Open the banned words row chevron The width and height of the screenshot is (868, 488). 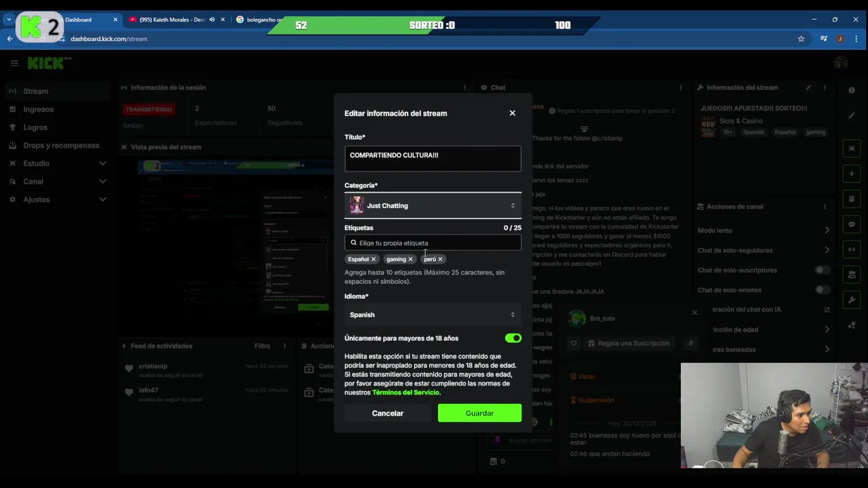click(827, 350)
